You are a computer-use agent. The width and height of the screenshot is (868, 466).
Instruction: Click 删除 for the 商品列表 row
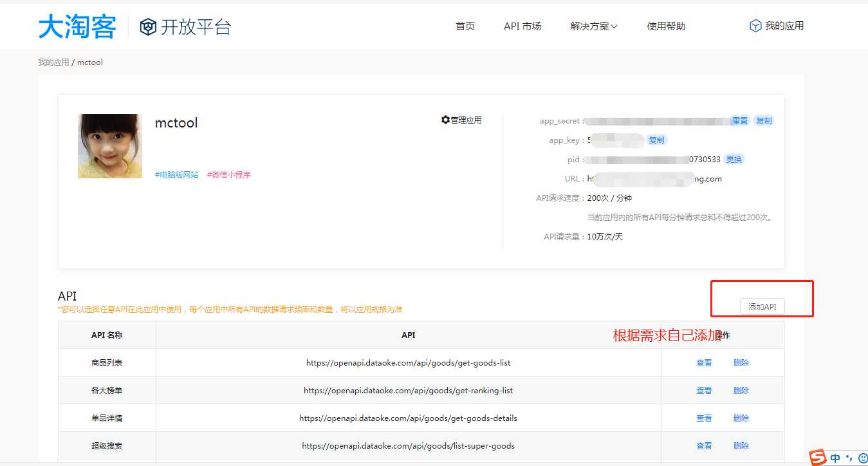click(741, 363)
